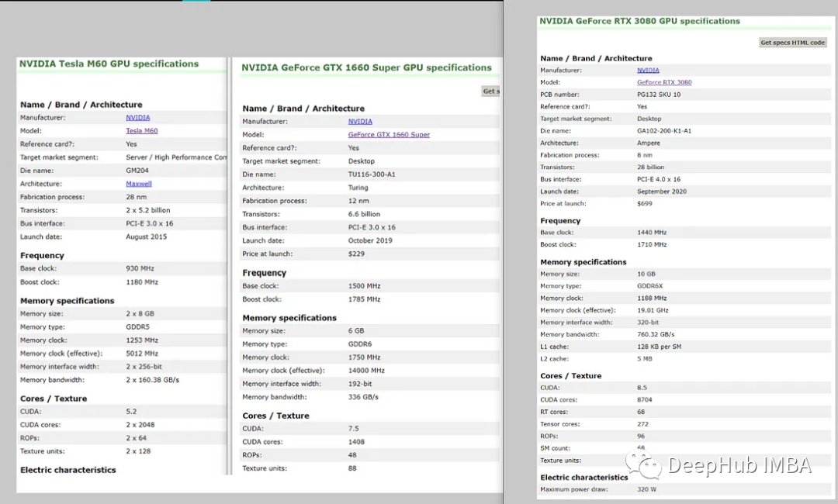Viewport: 838px width, 504px height.
Task: Select the GDDR5 memory type value
Action: [x=138, y=326]
